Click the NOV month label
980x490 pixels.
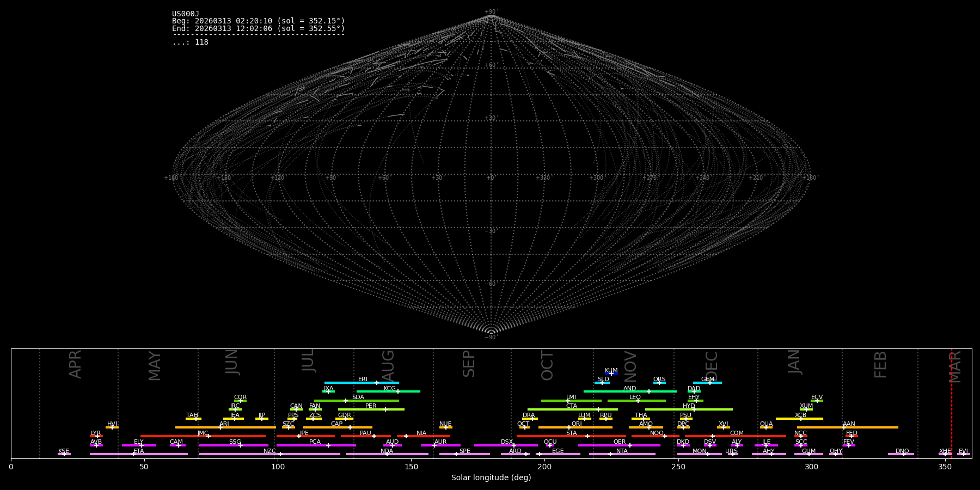[630, 366]
